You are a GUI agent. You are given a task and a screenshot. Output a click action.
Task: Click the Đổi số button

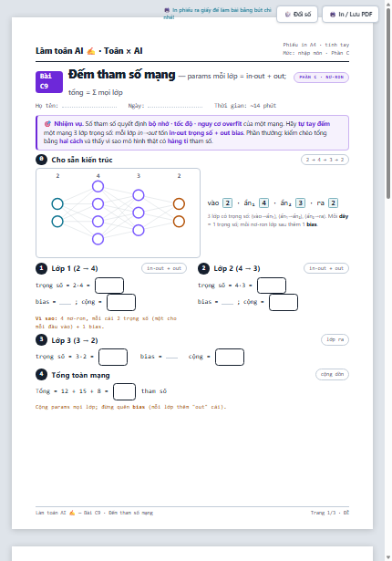297,15
